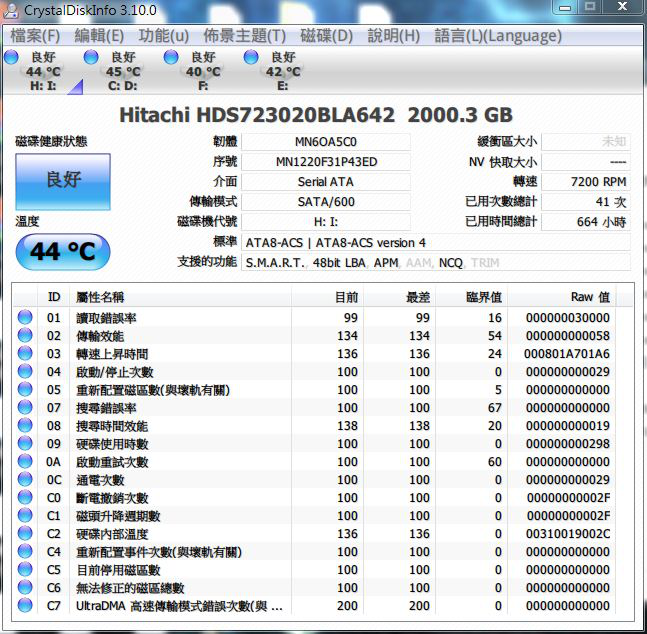Click the firmware field MN6OA5C0
The width and height of the screenshot is (647, 634).
click(326, 142)
